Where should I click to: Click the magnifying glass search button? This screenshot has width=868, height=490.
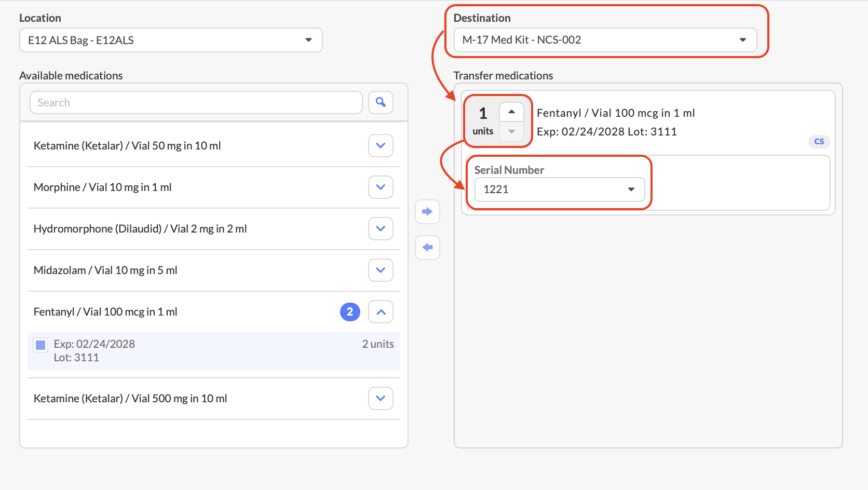[x=381, y=102]
